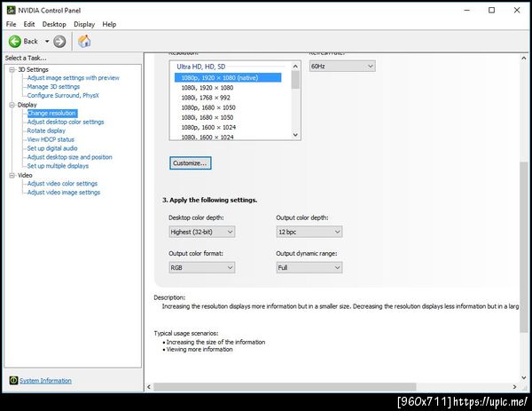The width and height of the screenshot is (532, 411).
Task: Open the Back history dropdown arrow
Action: 47,42
